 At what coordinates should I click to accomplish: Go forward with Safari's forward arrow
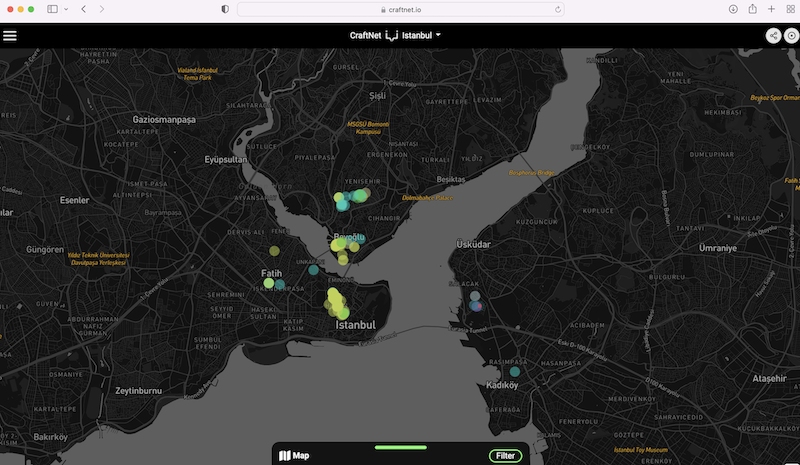(102, 9)
